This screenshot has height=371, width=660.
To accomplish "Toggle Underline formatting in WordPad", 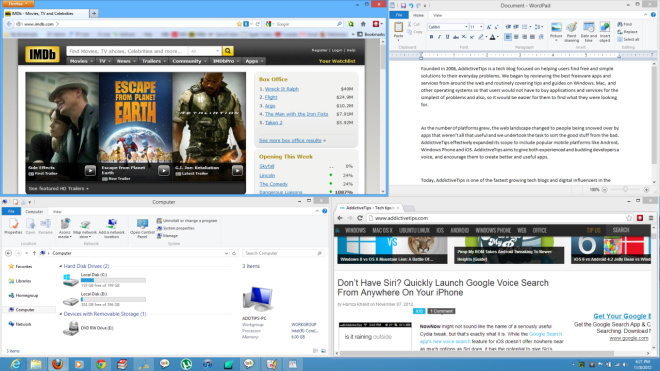I will (x=447, y=37).
